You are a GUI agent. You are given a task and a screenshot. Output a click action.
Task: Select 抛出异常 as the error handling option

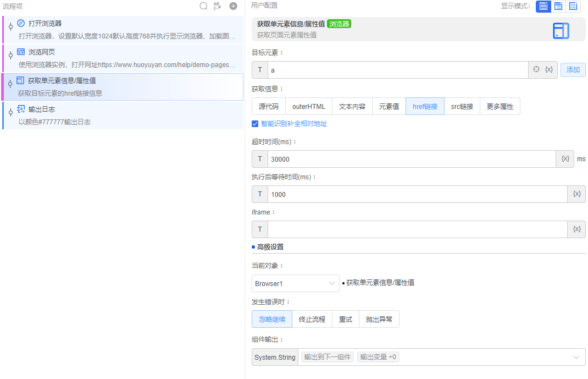(379, 319)
